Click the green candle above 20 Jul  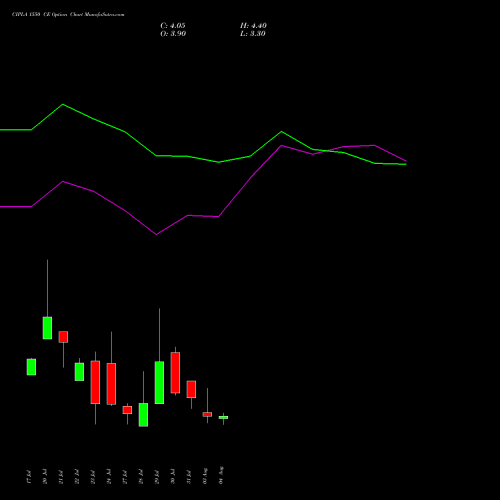(47, 328)
